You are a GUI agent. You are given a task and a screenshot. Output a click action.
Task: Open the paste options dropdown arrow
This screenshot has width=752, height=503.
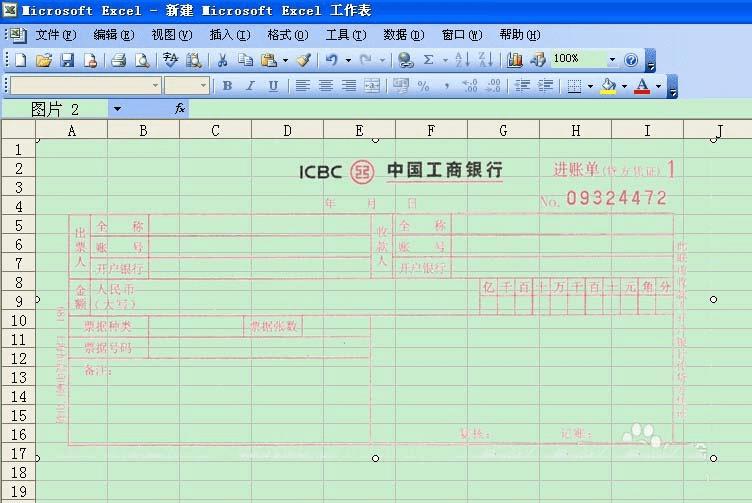pyautogui.click(x=285, y=60)
